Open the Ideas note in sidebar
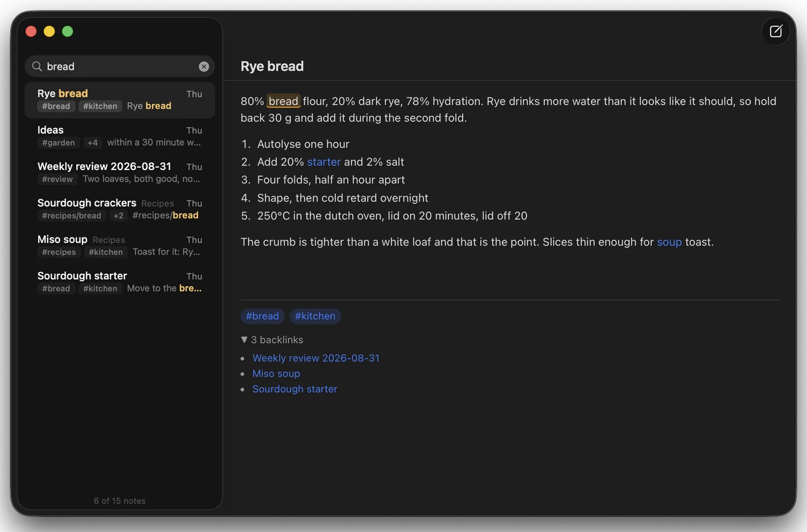Image resolution: width=807 pixels, height=532 pixels. pyautogui.click(x=120, y=136)
